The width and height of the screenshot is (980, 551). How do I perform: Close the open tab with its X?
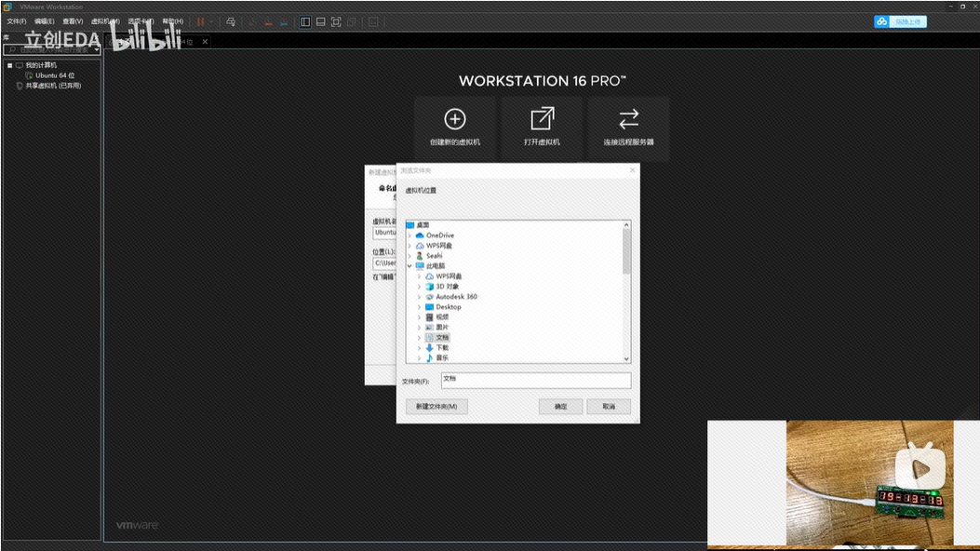click(205, 42)
